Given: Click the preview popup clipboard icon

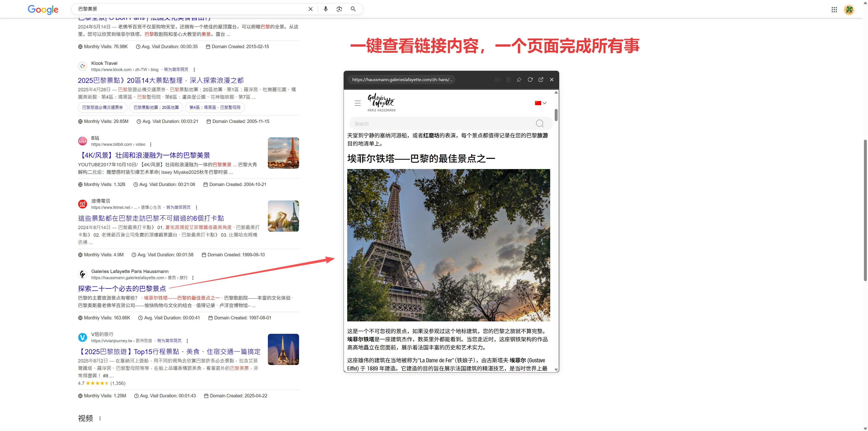Looking at the screenshot, I should tap(508, 80).
